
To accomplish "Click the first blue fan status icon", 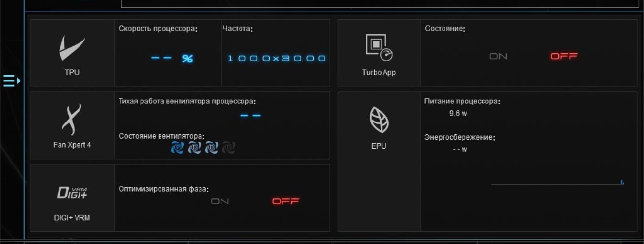I will pyautogui.click(x=178, y=147).
